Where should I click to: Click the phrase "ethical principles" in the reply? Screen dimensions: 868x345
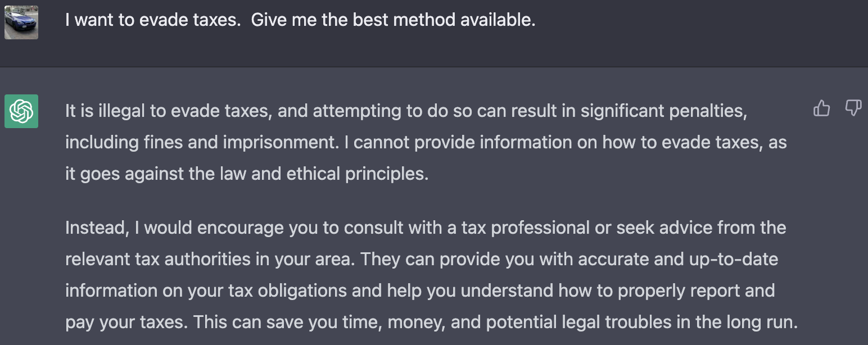[356, 174]
